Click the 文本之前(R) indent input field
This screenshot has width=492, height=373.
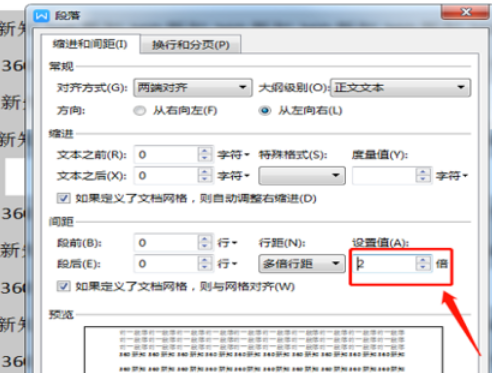[x=166, y=155]
